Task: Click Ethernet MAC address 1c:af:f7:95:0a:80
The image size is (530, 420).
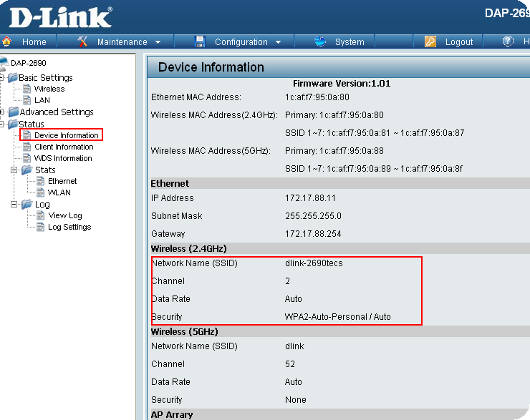Action: (317, 97)
